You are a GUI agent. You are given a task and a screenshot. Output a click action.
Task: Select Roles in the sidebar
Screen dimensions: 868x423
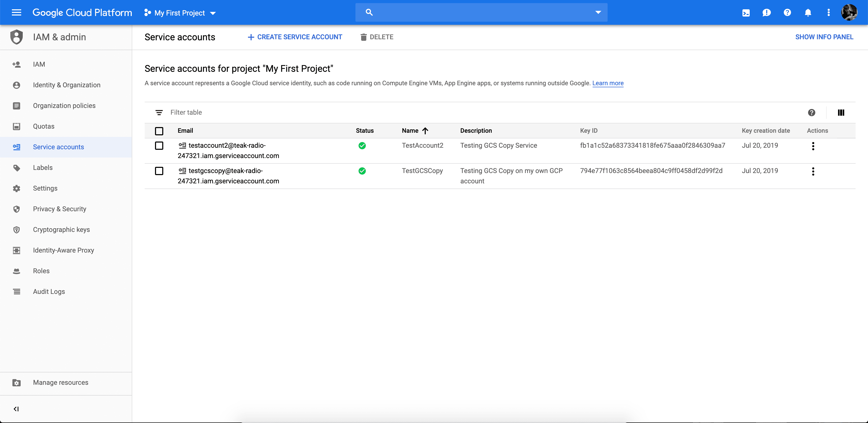click(x=41, y=271)
